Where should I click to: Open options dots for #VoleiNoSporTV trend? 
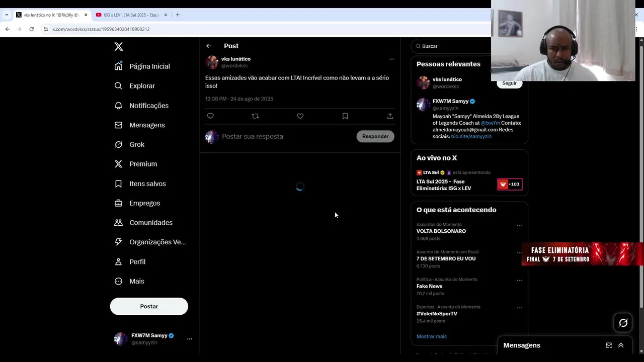(519, 308)
